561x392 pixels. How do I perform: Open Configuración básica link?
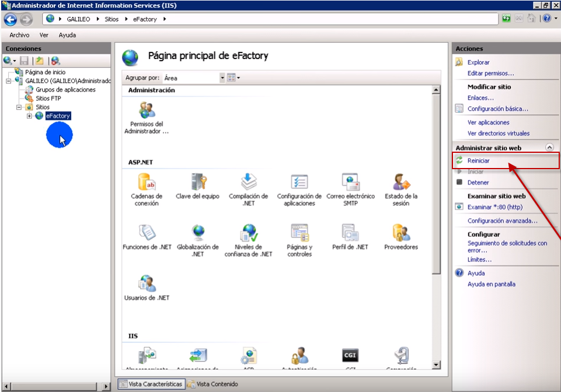[x=498, y=108]
